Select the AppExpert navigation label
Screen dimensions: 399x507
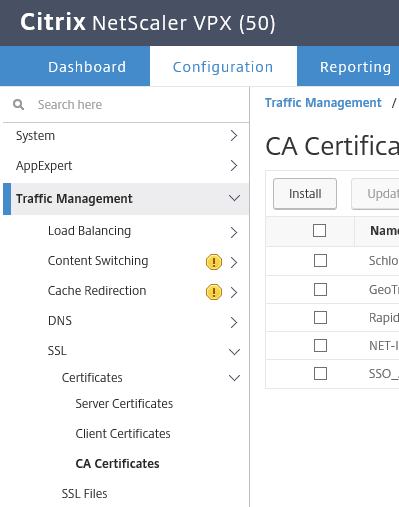tap(44, 166)
